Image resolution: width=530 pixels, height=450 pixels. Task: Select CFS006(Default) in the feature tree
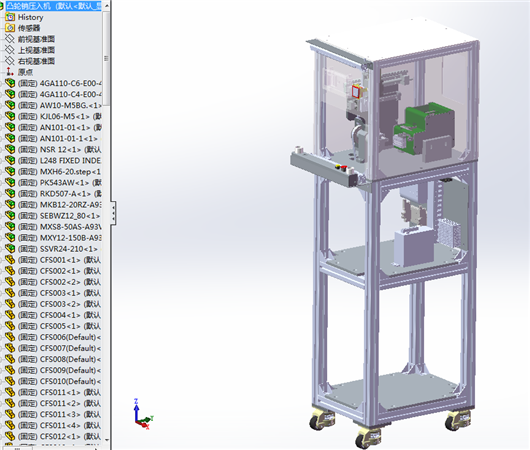59,337
